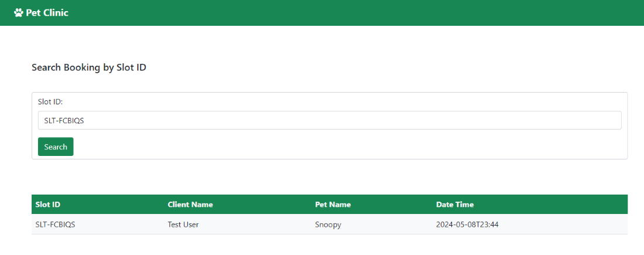Select the Client Name column header

point(190,205)
